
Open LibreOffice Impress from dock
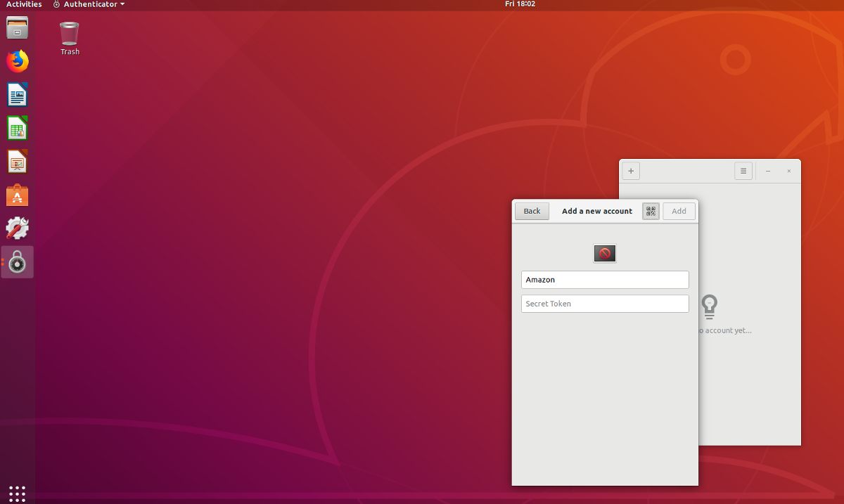pyautogui.click(x=18, y=162)
